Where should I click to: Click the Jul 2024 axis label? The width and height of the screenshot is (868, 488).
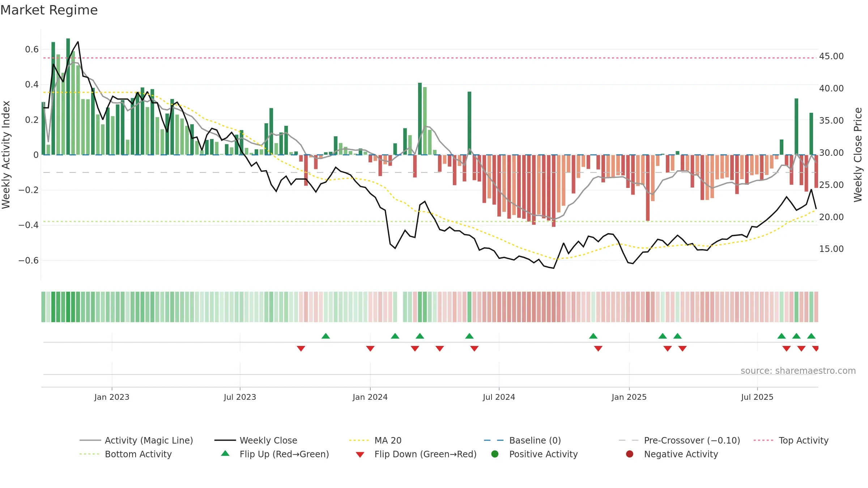(499, 397)
